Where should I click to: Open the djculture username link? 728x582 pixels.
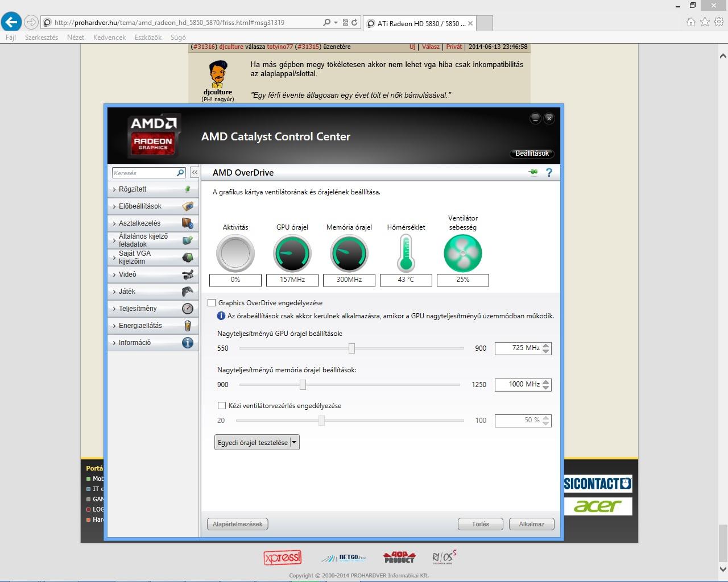pyautogui.click(x=231, y=47)
